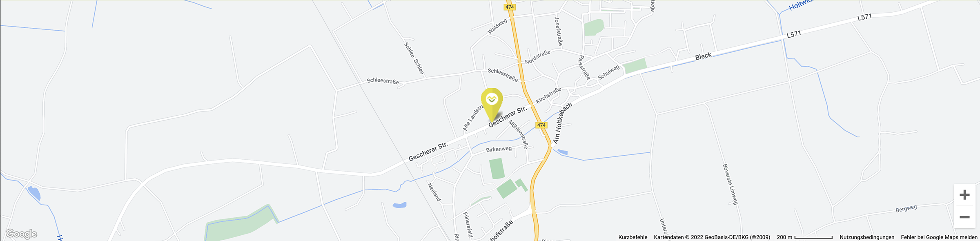The width and height of the screenshot is (980, 241).
Task: Open Kurzbefehle keyboard shortcuts
Action: [x=633, y=237]
